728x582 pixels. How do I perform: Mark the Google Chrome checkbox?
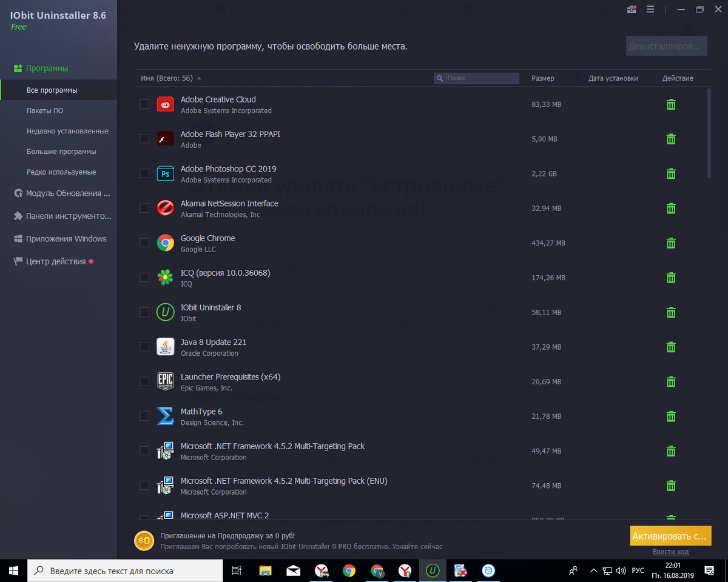tap(144, 242)
